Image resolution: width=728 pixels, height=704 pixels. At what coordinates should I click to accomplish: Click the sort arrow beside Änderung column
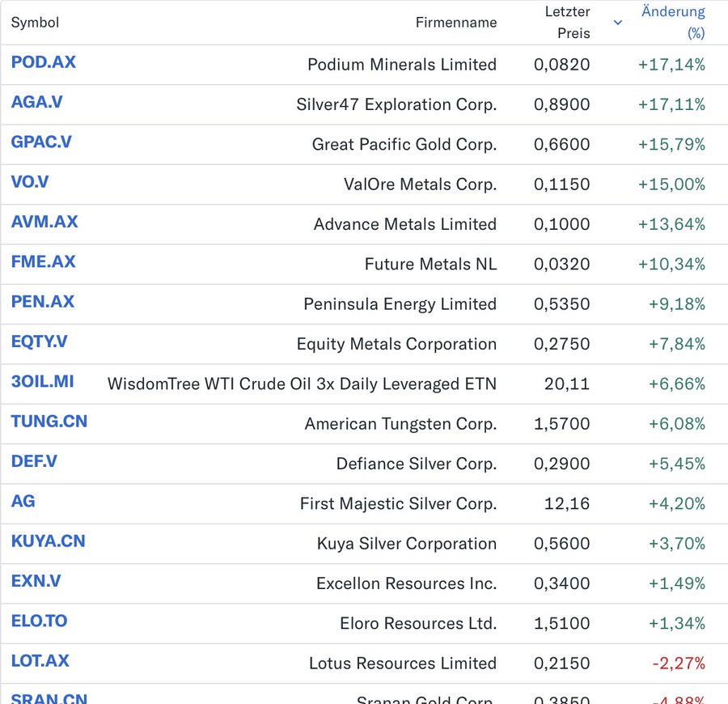coord(618,23)
